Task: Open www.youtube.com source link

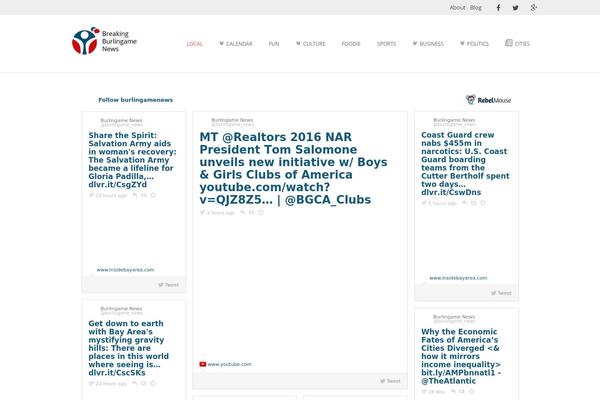Action: [230, 364]
